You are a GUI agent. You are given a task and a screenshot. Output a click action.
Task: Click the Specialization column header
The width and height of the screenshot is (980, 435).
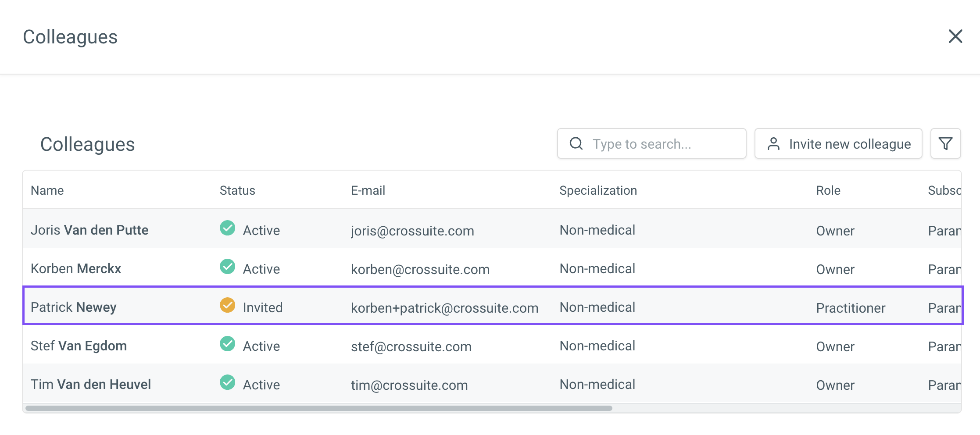click(x=598, y=190)
